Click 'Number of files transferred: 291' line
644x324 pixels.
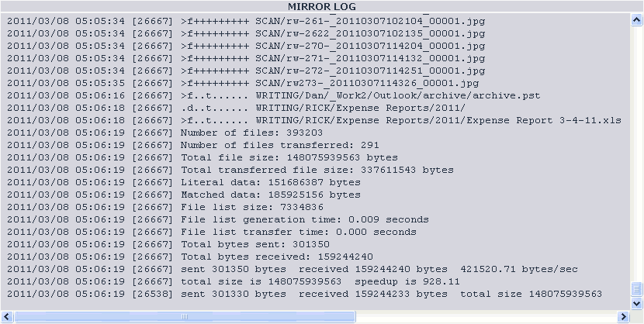[193, 145]
